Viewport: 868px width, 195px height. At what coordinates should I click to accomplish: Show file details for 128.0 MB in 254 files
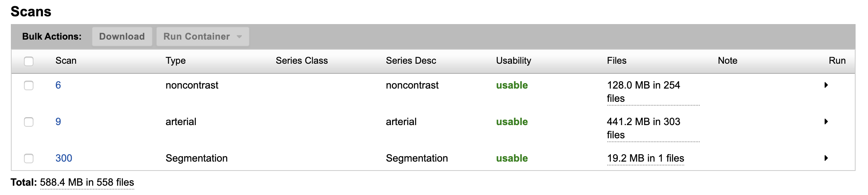pos(643,91)
